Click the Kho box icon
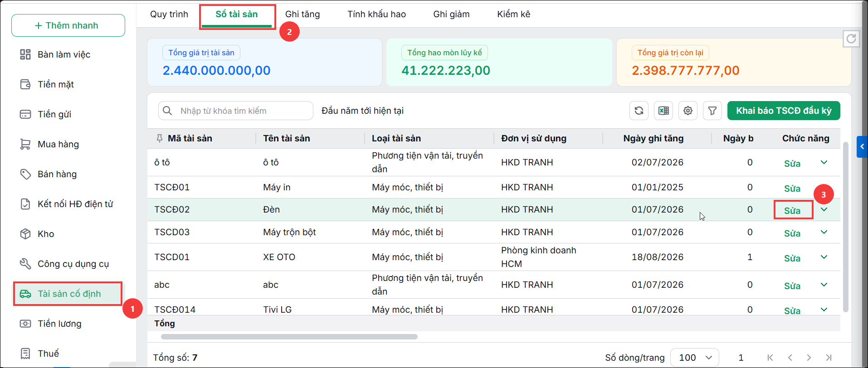The height and width of the screenshot is (368, 868). pyautogui.click(x=25, y=234)
